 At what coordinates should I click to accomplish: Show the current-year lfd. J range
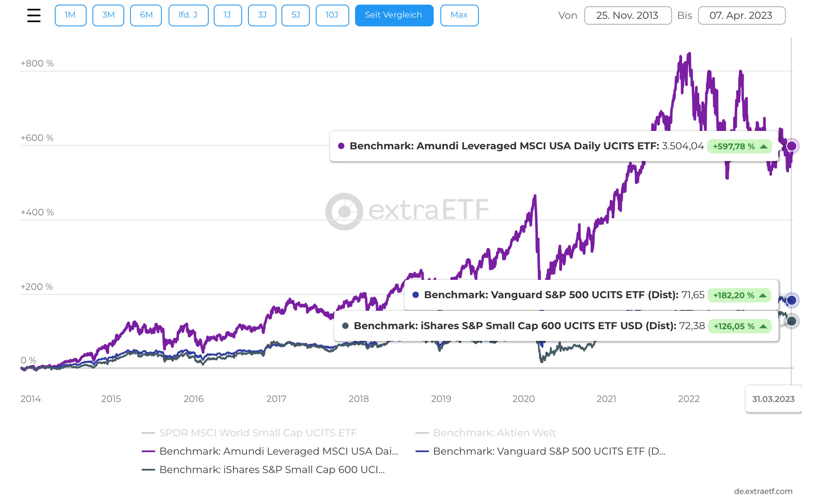(x=188, y=15)
